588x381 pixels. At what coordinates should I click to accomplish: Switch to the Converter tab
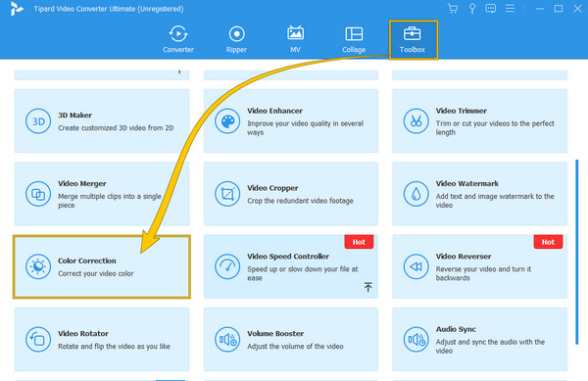pyautogui.click(x=178, y=39)
